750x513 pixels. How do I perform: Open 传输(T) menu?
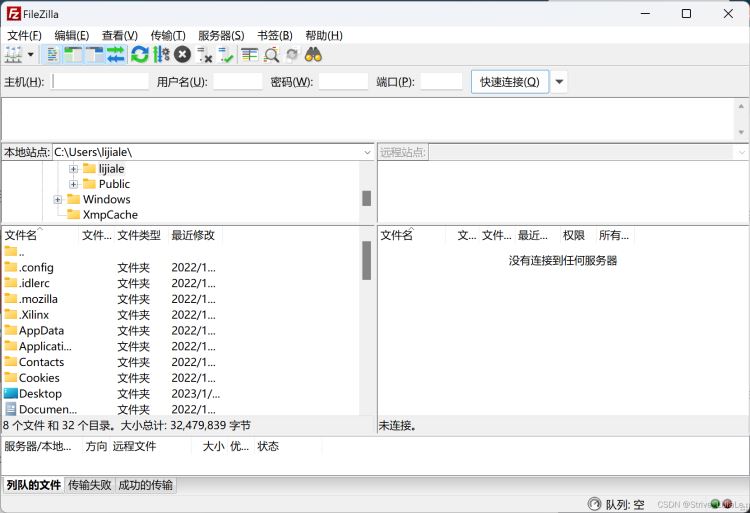[168, 35]
